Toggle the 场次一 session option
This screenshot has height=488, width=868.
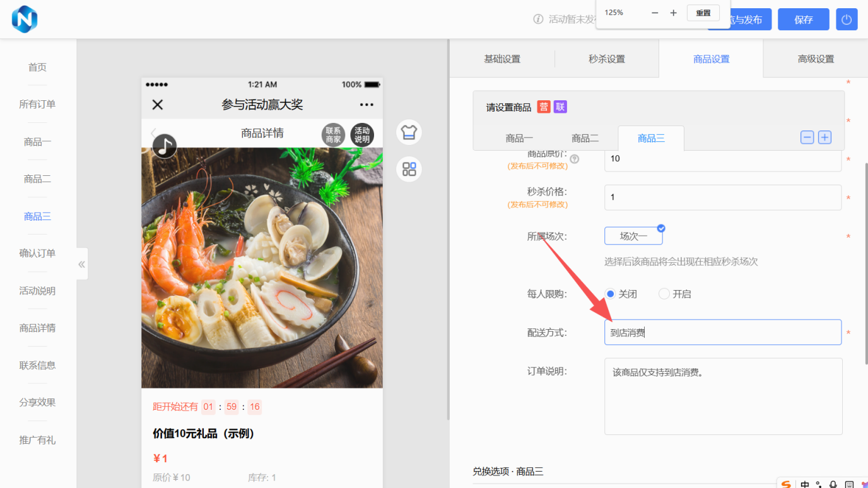[x=633, y=236]
